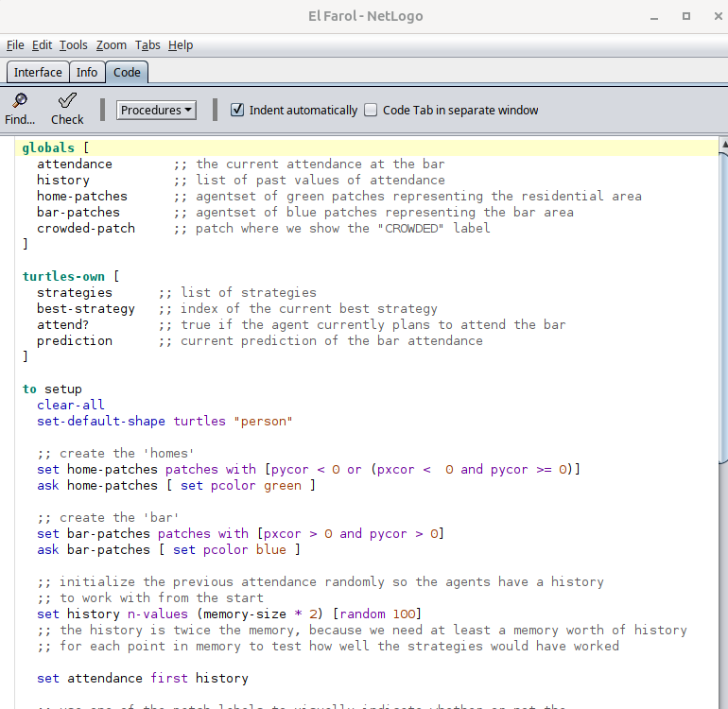Open the Edit menu
This screenshot has width=728, height=709.
(x=43, y=44)
